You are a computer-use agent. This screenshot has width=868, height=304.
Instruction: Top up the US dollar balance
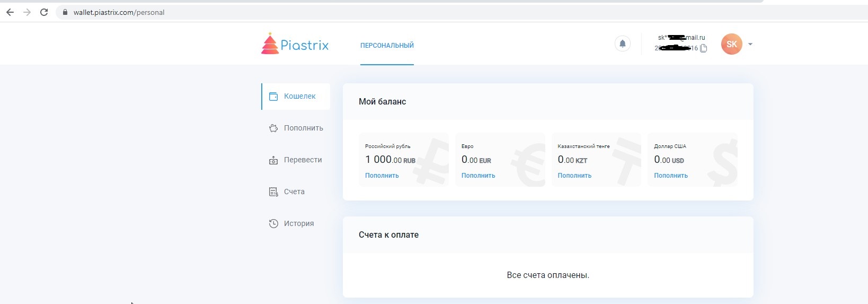(670, 176)
